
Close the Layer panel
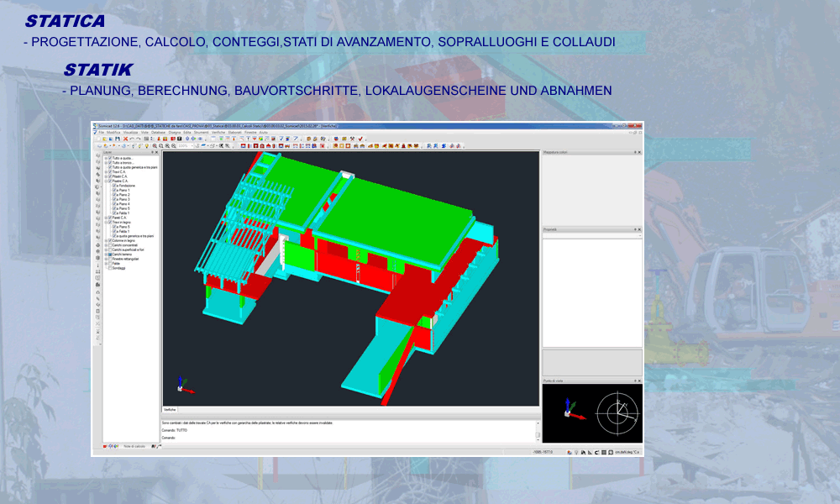point(157,152)
